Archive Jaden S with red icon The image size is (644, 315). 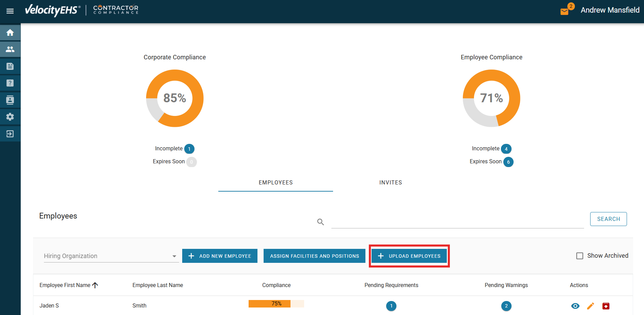[606, 306]
